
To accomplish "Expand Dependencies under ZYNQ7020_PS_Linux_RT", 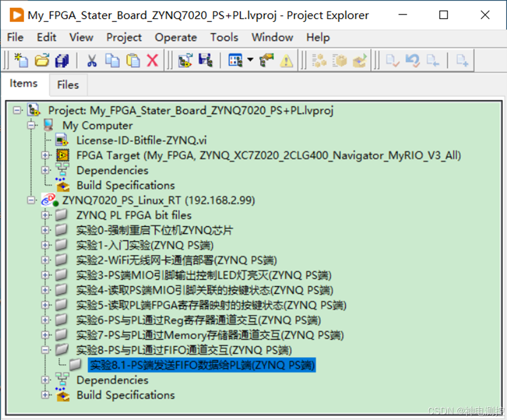I will (x=46, y=380).
